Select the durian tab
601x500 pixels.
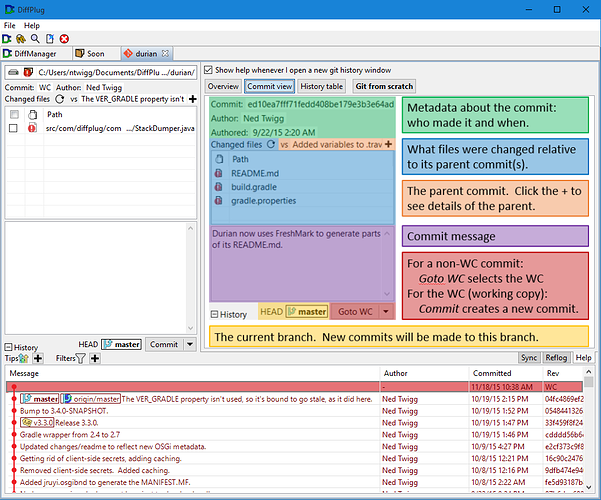pos(146,53)
